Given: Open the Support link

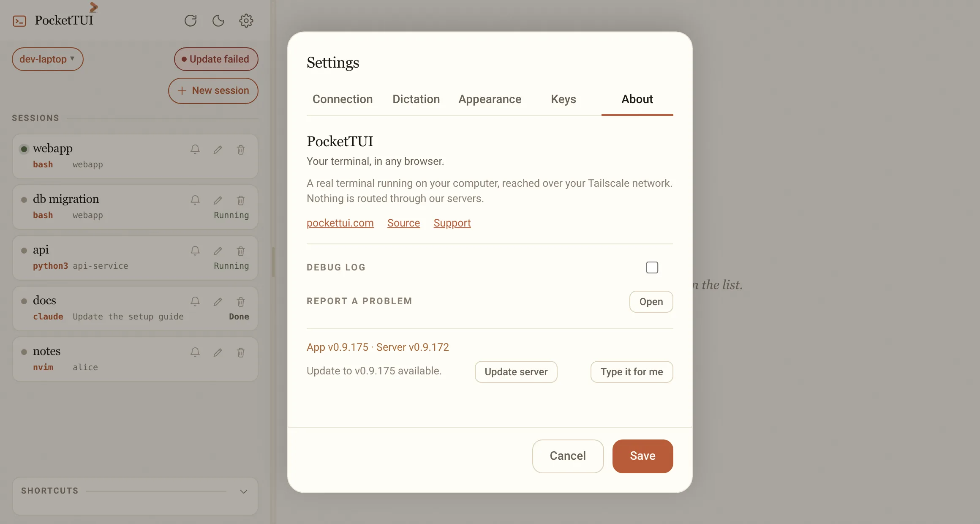Looking at the screenshot, I should [452, 223].
